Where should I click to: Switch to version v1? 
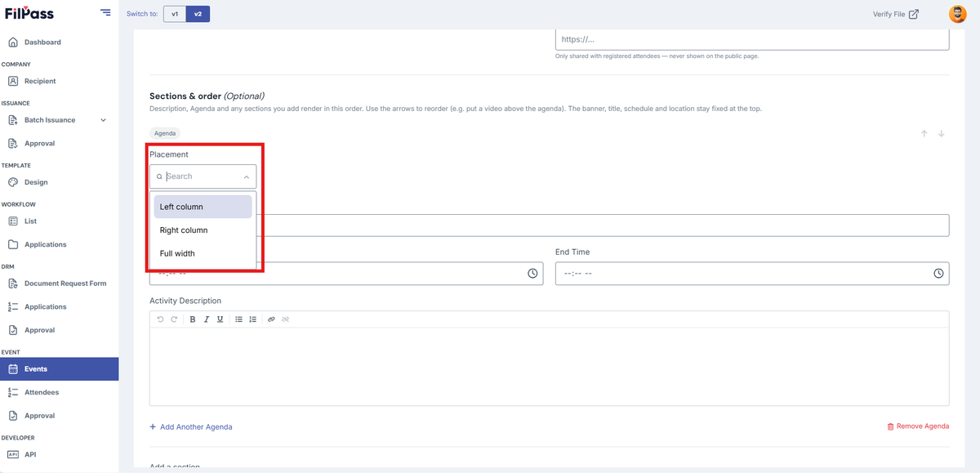pyautogui.click(x=175, y=14)
